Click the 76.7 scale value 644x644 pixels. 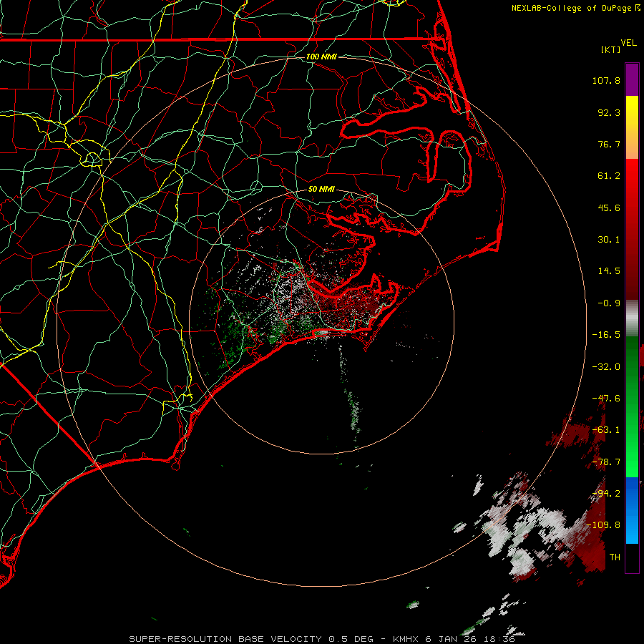click(x=609, y=144)
